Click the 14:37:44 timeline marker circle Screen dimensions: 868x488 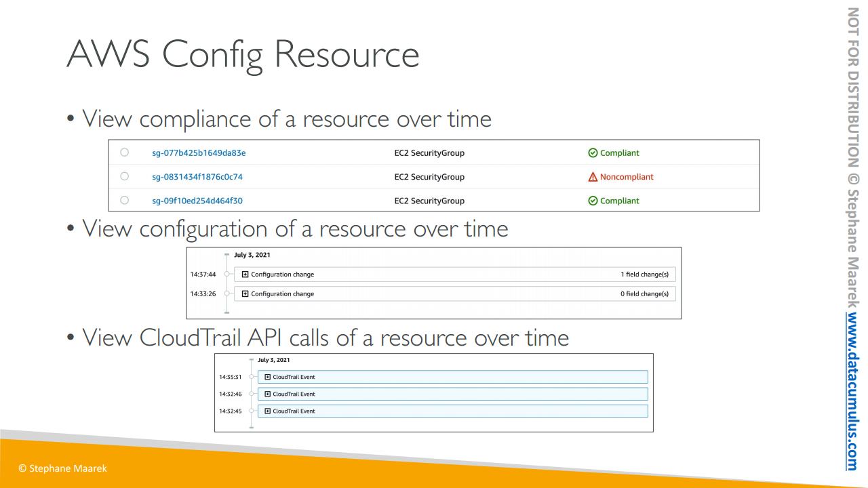(228, 274)
